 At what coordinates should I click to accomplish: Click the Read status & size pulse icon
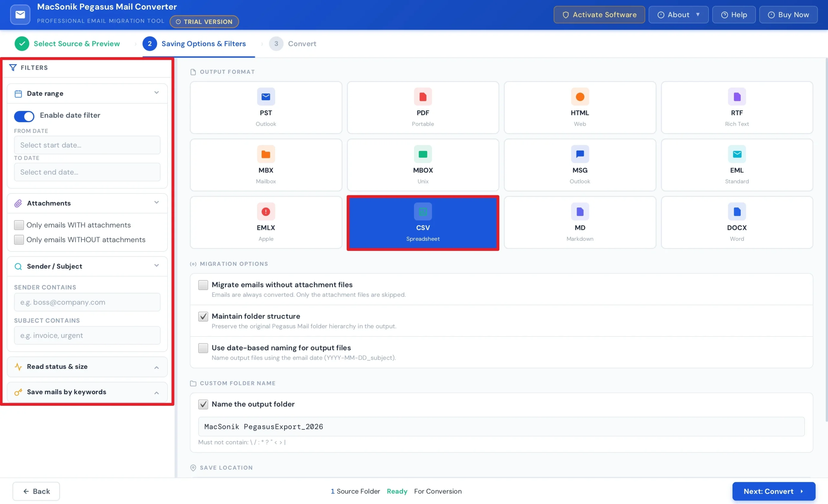[x=18, y=366]
